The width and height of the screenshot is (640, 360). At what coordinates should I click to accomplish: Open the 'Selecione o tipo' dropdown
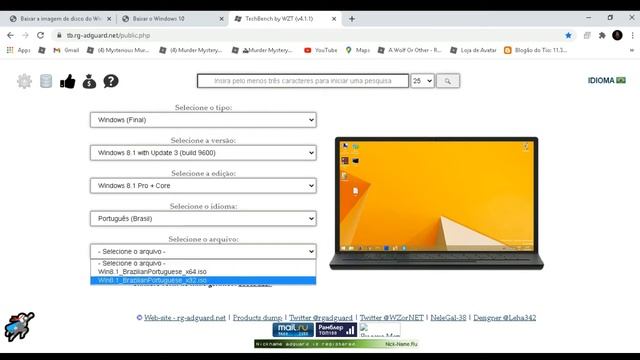(x=203, y=120)
